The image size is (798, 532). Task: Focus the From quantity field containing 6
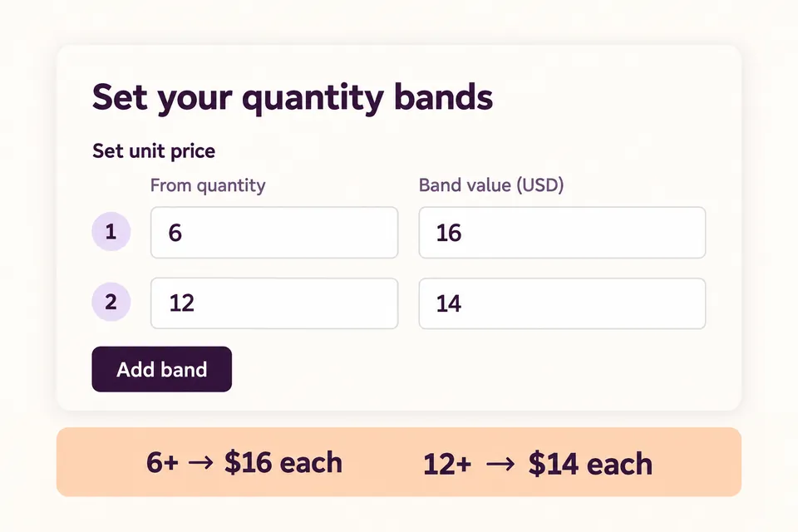(274, 232)
